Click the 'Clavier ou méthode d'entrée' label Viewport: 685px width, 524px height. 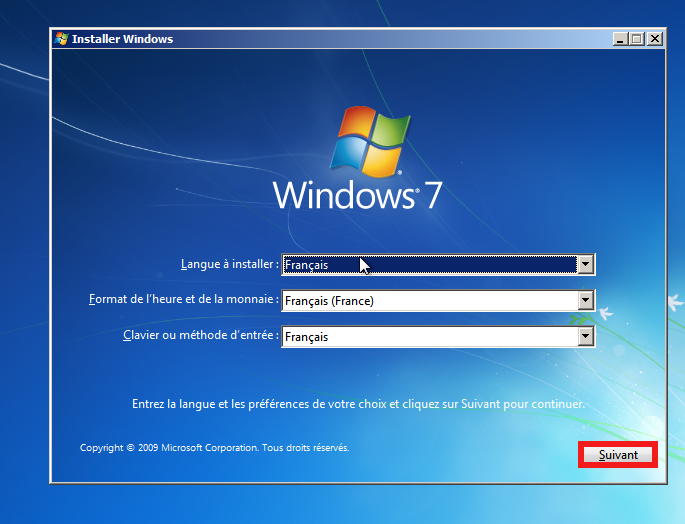tap(200, 336)
